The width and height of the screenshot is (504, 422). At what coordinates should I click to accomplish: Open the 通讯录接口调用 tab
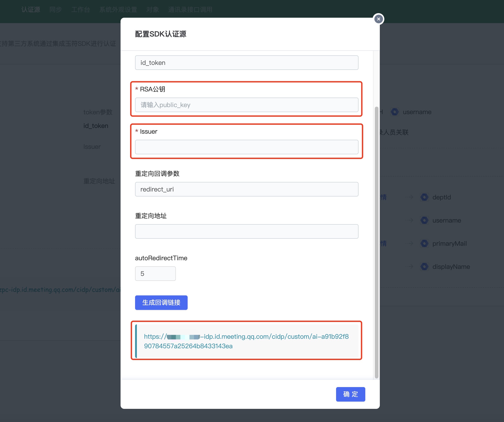point(190,10)
